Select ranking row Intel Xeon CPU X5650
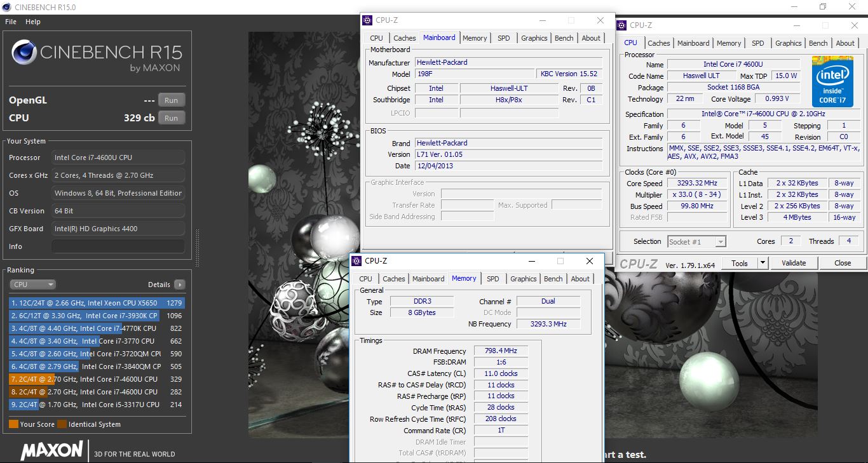This screenshot has height=463, width=868. pyautogui.click(x=96, y=303)
